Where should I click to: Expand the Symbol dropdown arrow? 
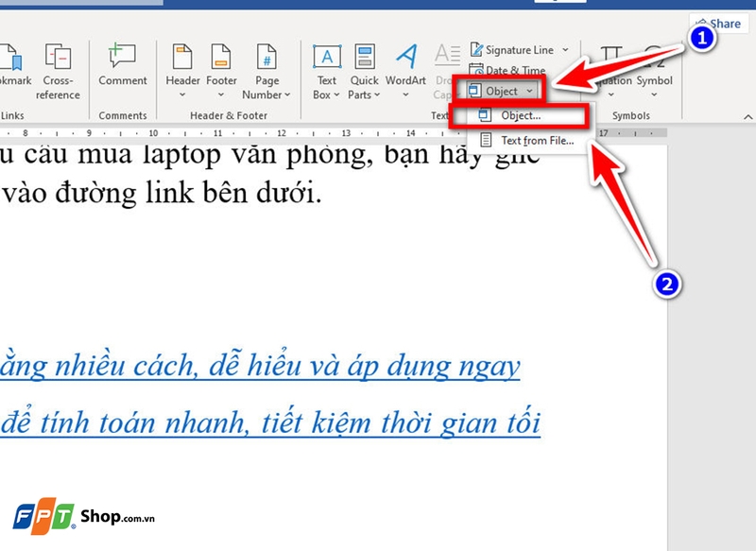[654, 95]
